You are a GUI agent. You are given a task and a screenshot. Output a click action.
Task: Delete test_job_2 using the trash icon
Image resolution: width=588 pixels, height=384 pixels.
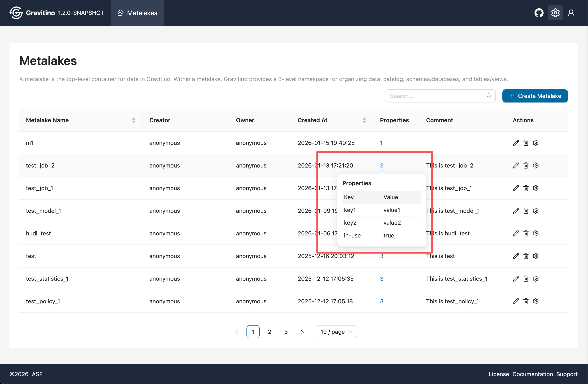pyautogui.click(x=526, y=165)
